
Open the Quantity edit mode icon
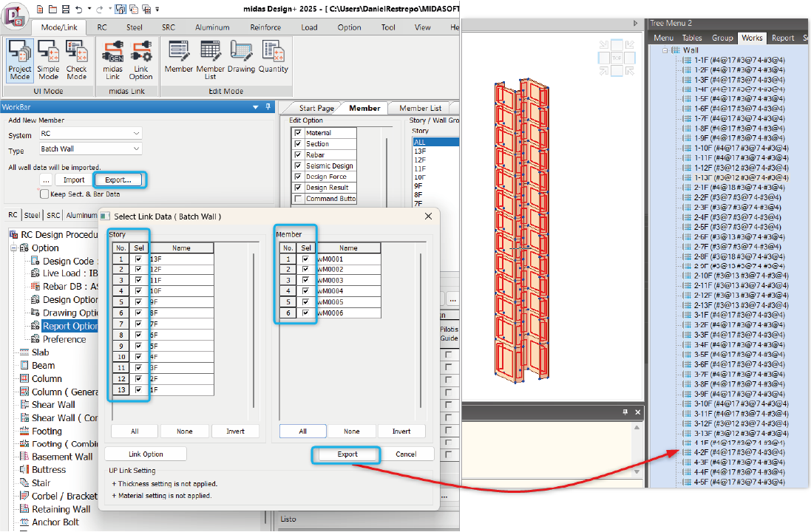[x=273, y=57]
